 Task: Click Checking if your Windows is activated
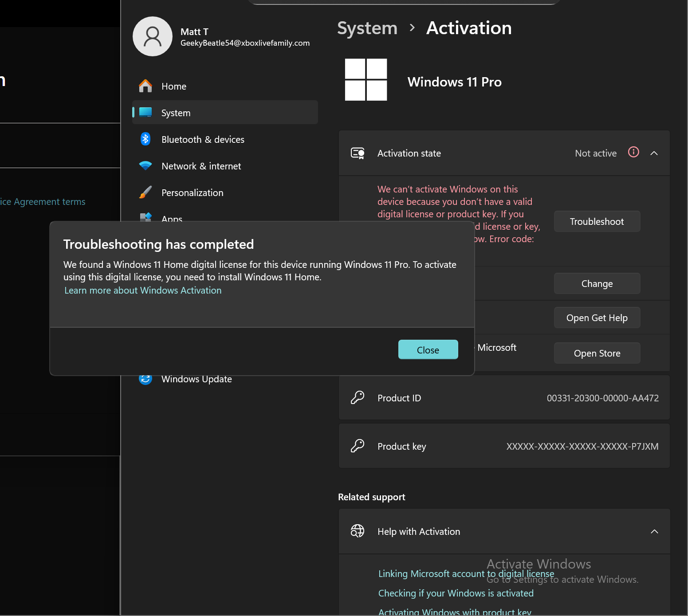click(x=456, y=593)
